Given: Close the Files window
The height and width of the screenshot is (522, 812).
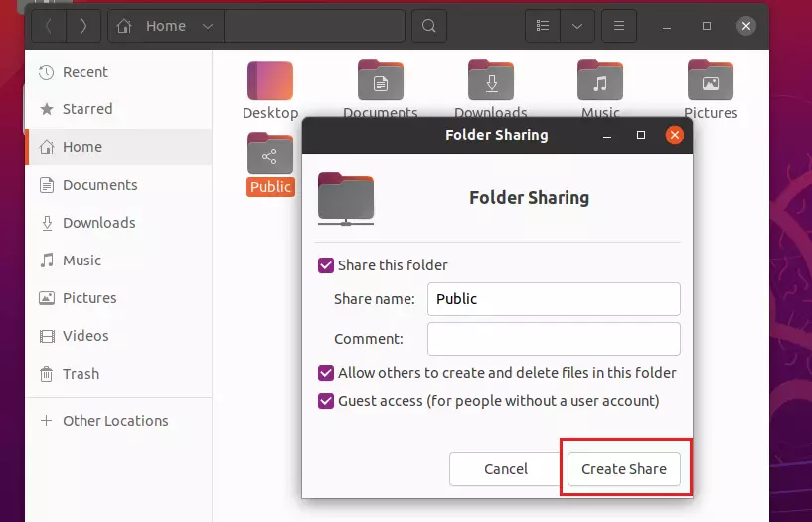Looking at the screenshot, I should point(746,26).
